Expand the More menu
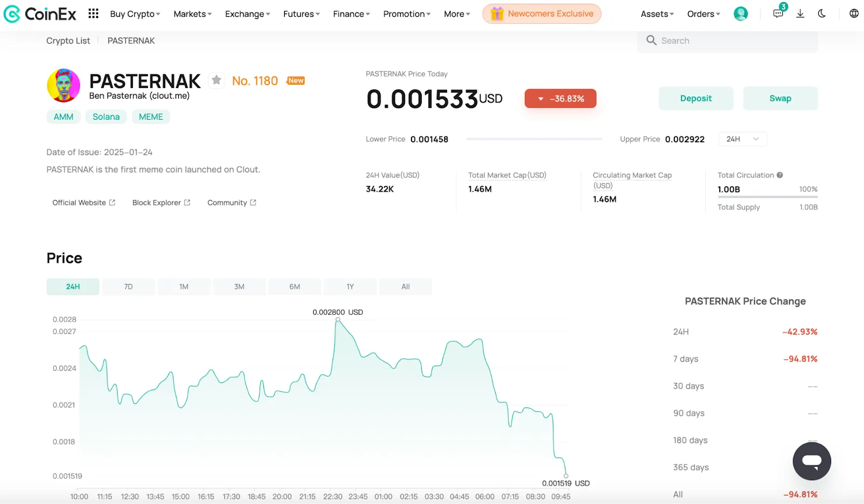The width and height of the screenshot is (864, 504). click(457, 14)
